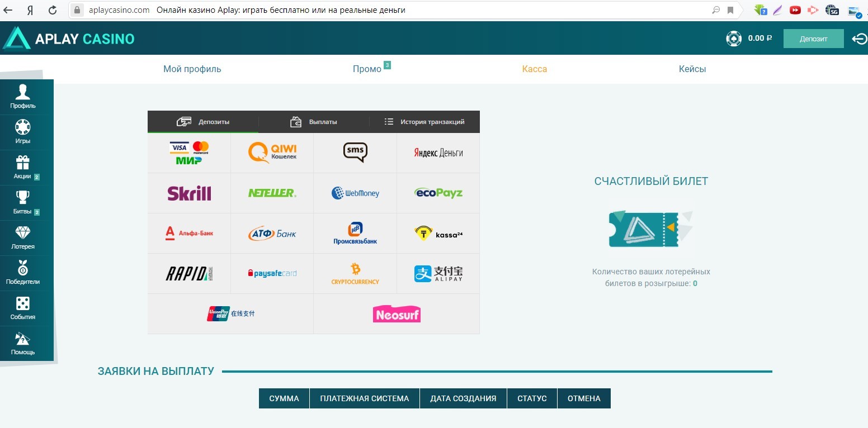Click the poker chip balance icon
The width and height of the screenshot is (868, 428).
coord(733,39)
